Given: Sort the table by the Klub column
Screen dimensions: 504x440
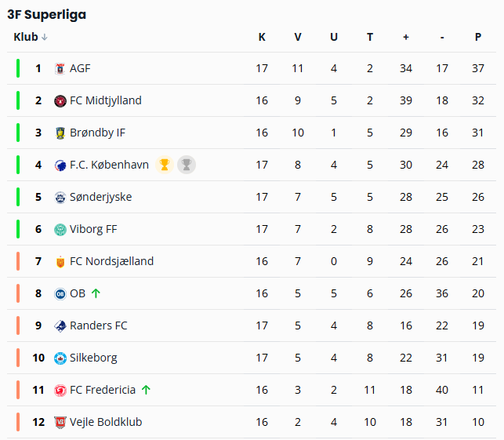Looking at the screenshot, I should tap(26, 37).
